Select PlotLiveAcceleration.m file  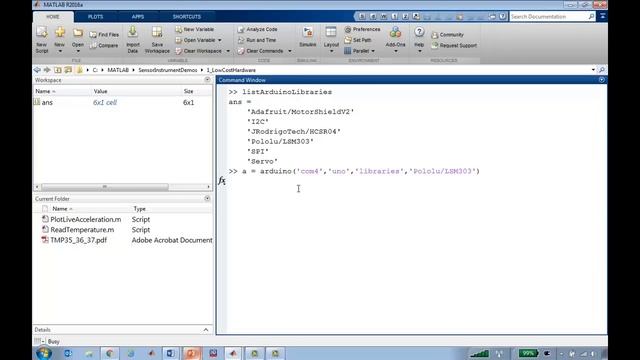tap(86, 220)
